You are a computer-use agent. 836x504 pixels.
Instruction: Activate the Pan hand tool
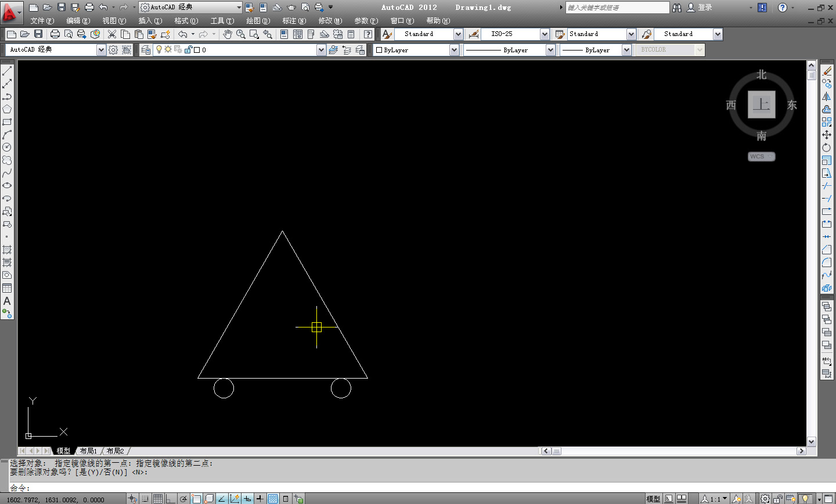tap(228, 35)
